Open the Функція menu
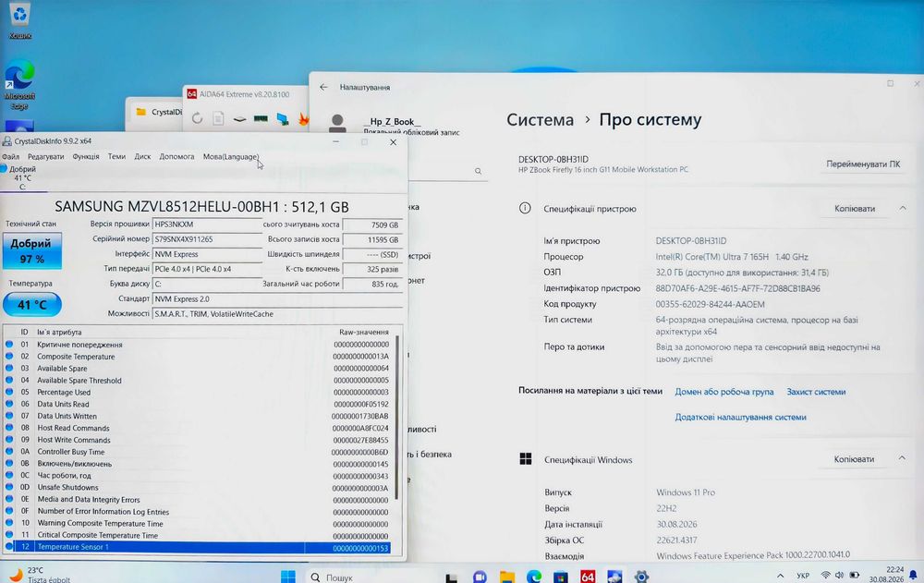924x583 pixels. tap(86, 157)
